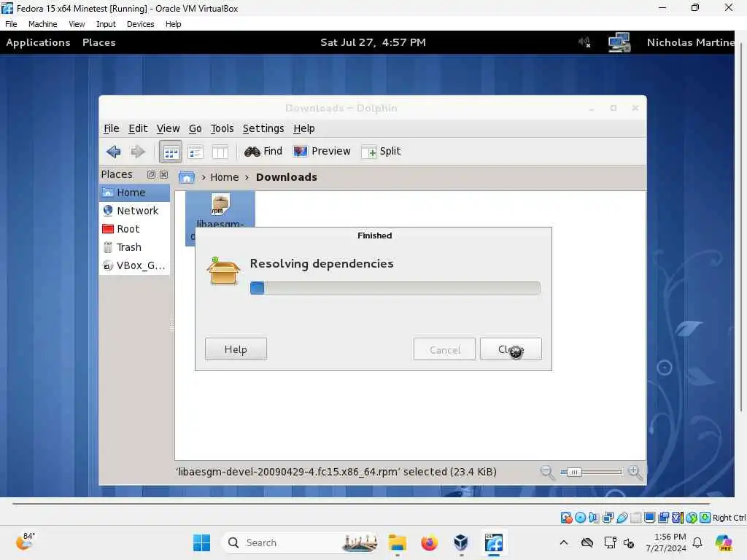Click the Cancel button in dialog
The width and height of the screenshot is (747, 560).
pyautogui.click(x=444, y=349)
